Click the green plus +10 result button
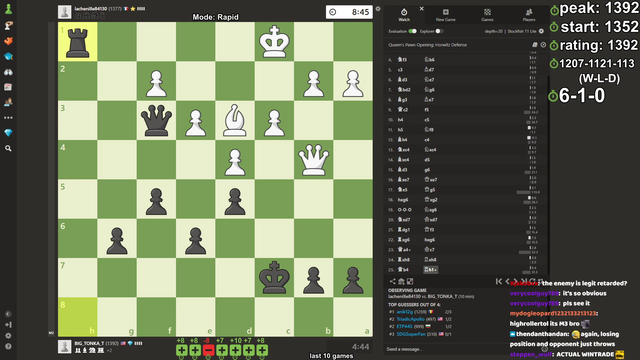This screenshot has height=360, width=640. 235,350
